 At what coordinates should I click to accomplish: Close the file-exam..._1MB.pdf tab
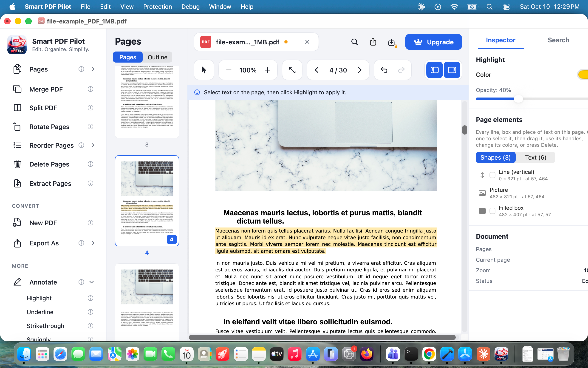click(x=307, y=42)
